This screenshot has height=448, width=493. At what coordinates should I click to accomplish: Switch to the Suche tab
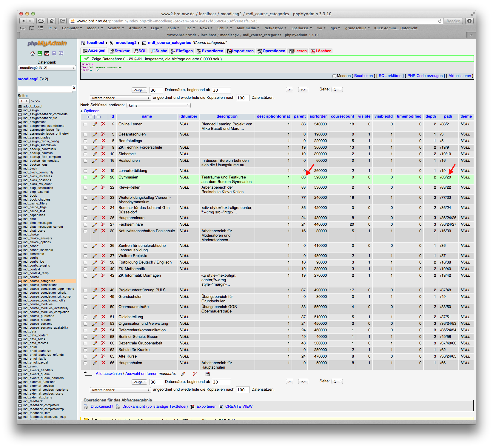159,51
